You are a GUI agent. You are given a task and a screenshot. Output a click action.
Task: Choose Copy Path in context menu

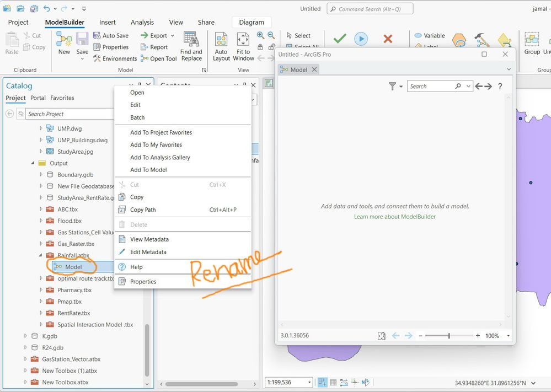coord(183,210)
